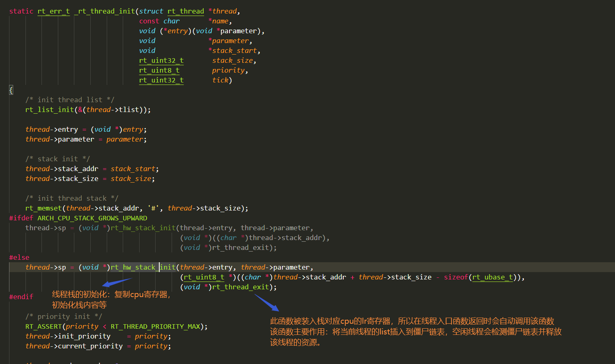
Task: Click rt_hw_stack_init on the highlighted line
Action: [143, 267]
